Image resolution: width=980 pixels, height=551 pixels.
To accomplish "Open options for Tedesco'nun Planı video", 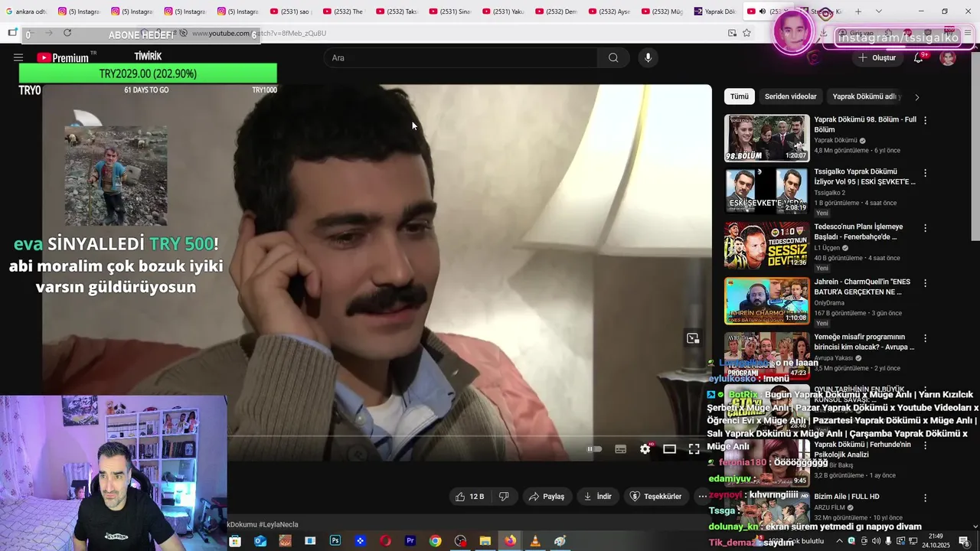I will point(925,228).
